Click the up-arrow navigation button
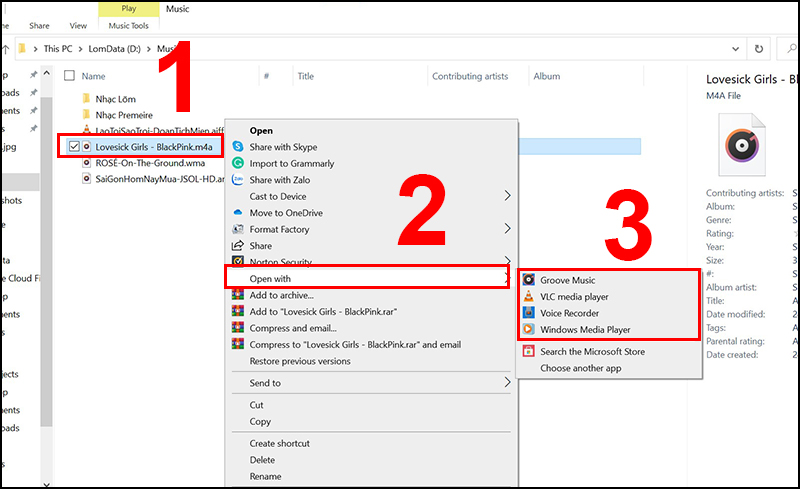 click(x=6, y=49)
